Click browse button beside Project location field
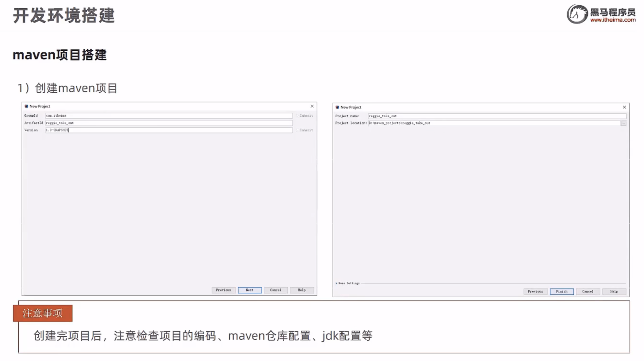Viewport: 644px width, 361px height. pyautogui.click(x=624, y=123)
